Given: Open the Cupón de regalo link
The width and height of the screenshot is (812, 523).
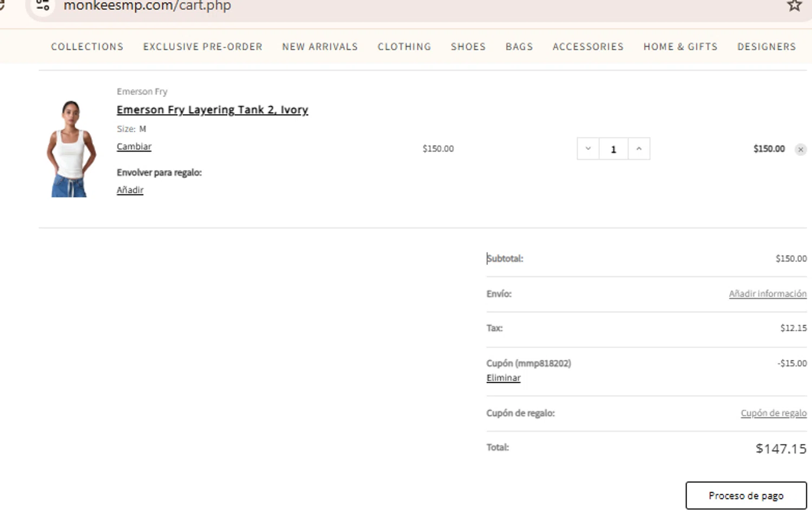Looking at the screenshot, I should click(774, 413).
